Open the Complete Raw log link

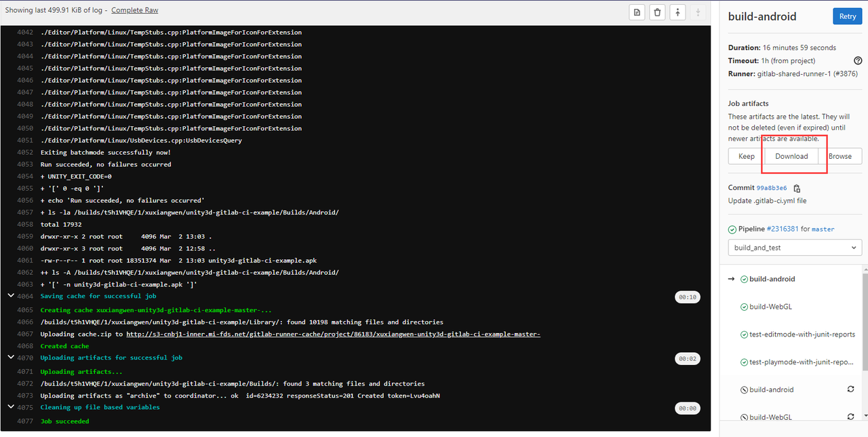(x=134, y=9)
